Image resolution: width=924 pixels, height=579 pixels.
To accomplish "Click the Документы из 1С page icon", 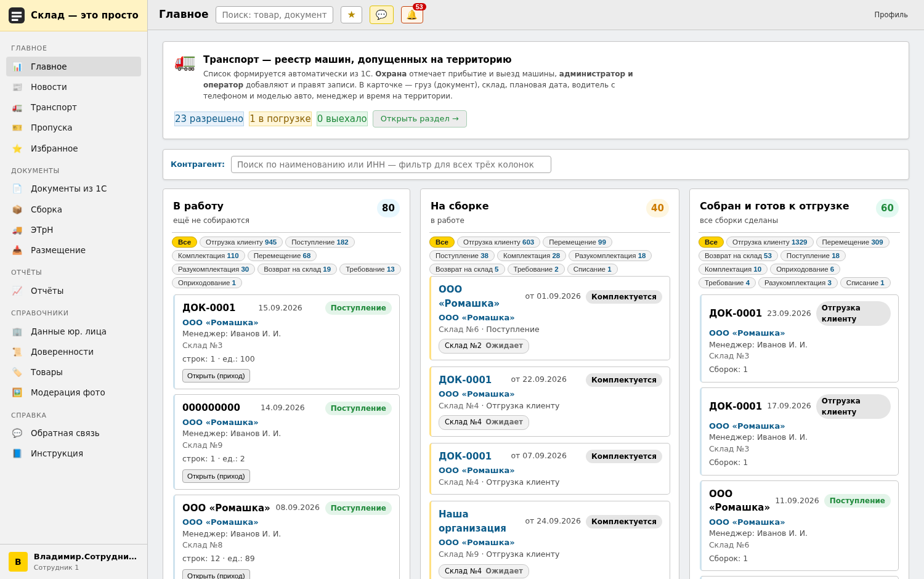I will (x=17, y=188).
